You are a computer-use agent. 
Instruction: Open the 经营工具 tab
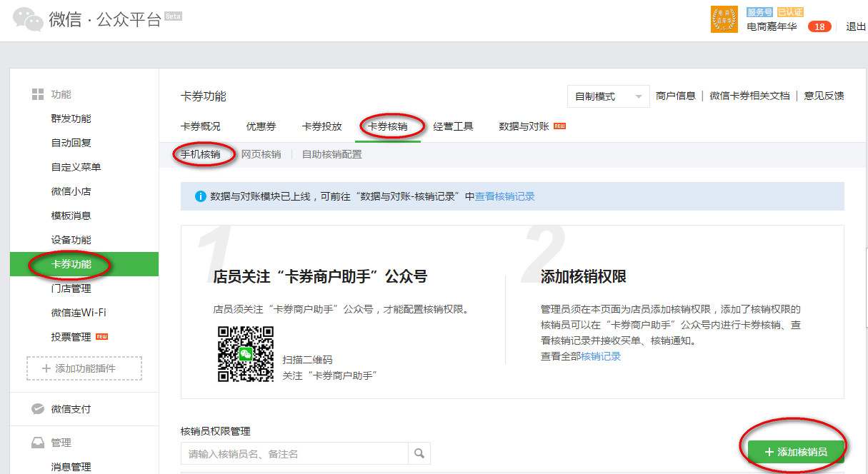point(454,126)
